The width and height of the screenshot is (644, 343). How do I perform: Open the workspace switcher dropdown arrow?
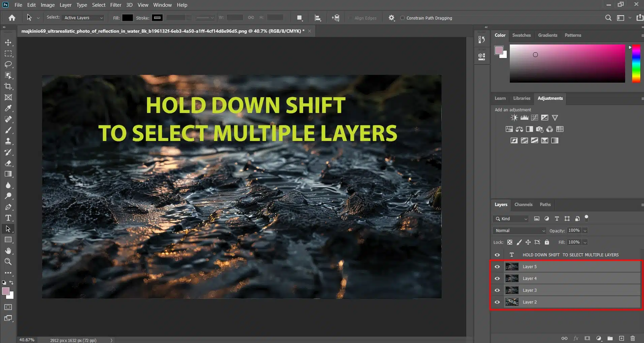click(x=630, y=18)
